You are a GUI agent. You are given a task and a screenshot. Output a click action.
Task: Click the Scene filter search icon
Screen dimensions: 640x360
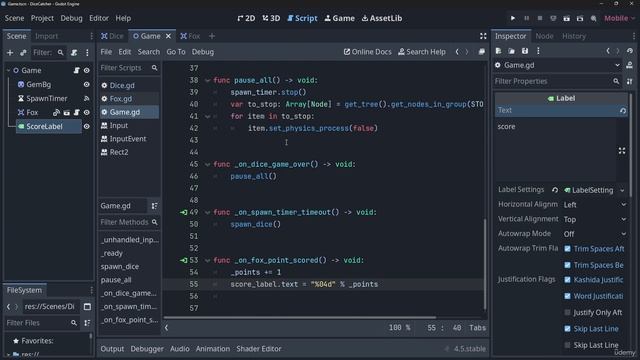[x=60, y=53]
